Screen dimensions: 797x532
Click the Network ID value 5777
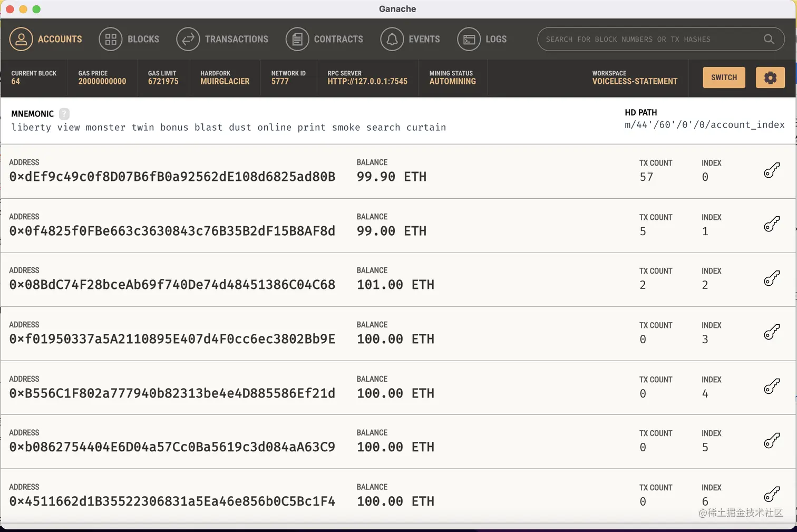[x=280, y=81]
